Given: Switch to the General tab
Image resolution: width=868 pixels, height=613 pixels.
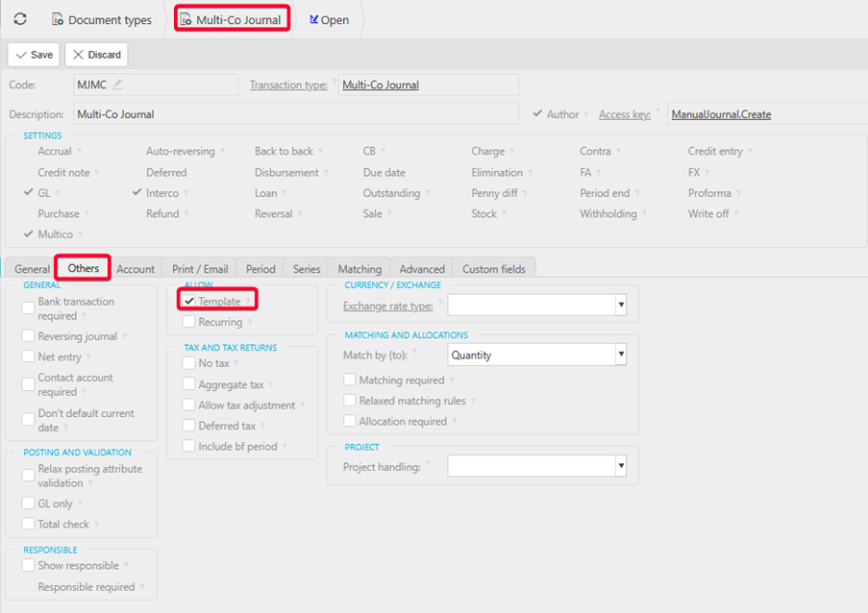Looking at the screenshot, I should click(x=32, y=269).
